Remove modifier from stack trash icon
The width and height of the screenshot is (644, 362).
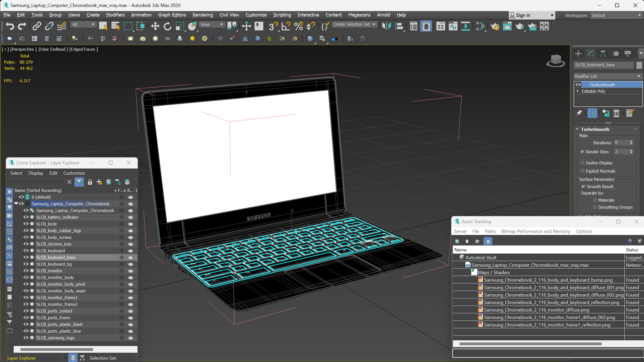tap(616, 113)
